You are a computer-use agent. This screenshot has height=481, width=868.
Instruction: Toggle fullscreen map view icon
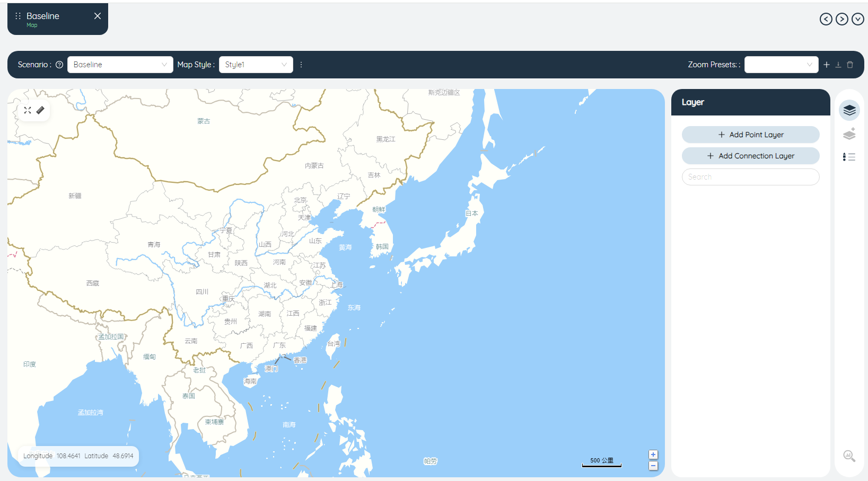(28, 110)
